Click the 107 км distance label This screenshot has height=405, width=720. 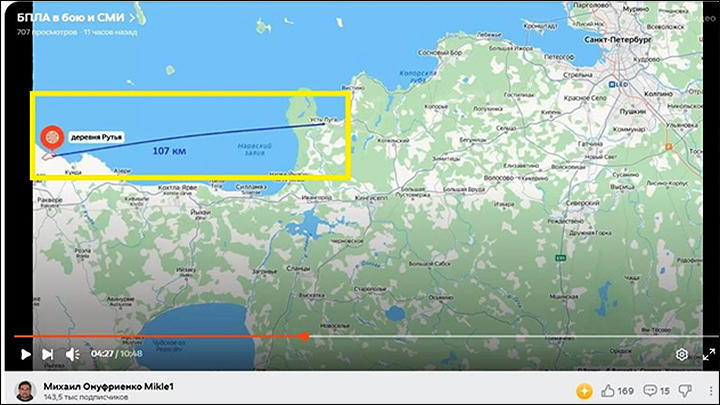pyautogui.click(x=168, y=150)
